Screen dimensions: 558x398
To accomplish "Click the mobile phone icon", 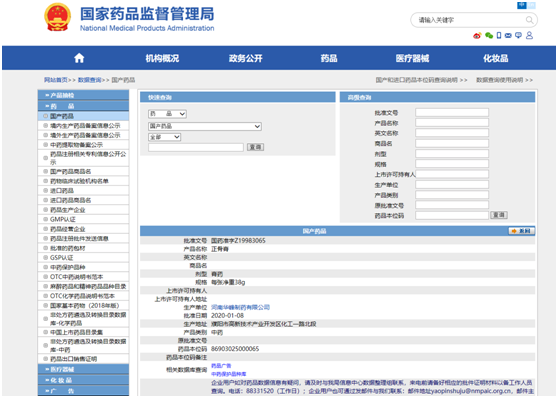I will click(499, 35).
